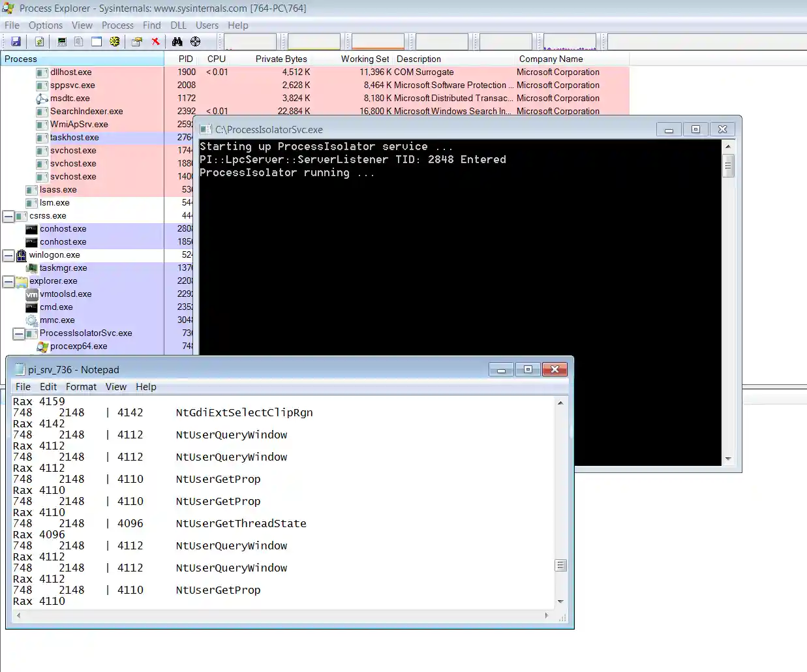807x672 pixels.
Task: Select the vmtoolsd.exe process row
Action: 65,294
